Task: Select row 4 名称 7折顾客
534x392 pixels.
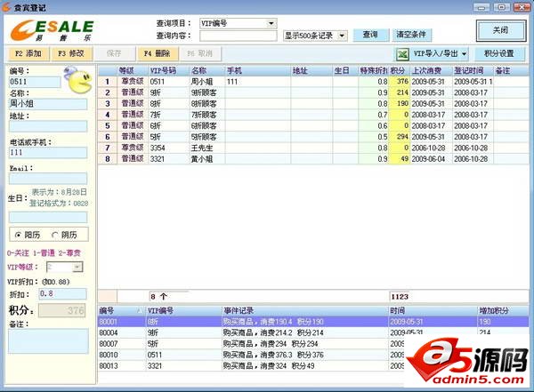Action: click(204, 115)
